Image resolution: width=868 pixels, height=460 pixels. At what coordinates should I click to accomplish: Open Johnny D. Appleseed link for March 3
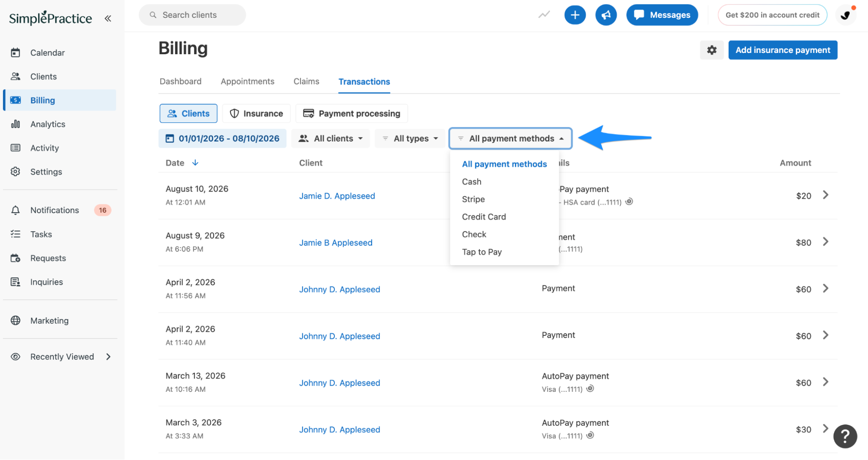coord(340,430)
